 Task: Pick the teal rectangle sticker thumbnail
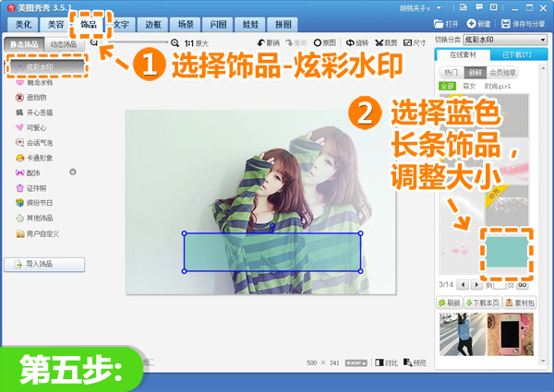tap(507, 252)
